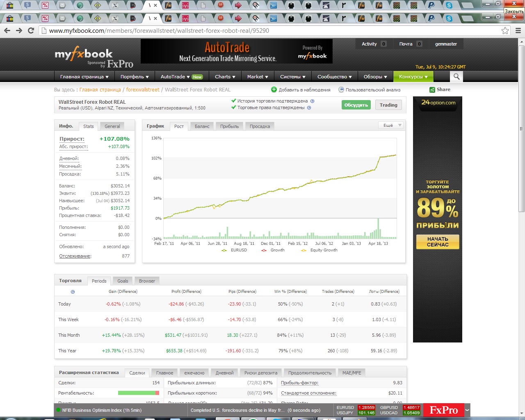This screenshot has height=420, width=525.
Task: Switch to the Goals tab
Action: click(x=123, y=281)
